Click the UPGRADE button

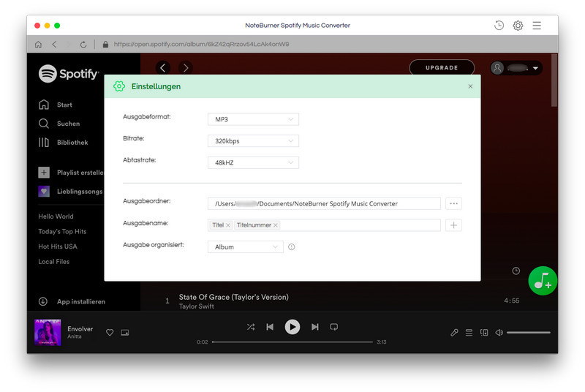coord(442,67)
